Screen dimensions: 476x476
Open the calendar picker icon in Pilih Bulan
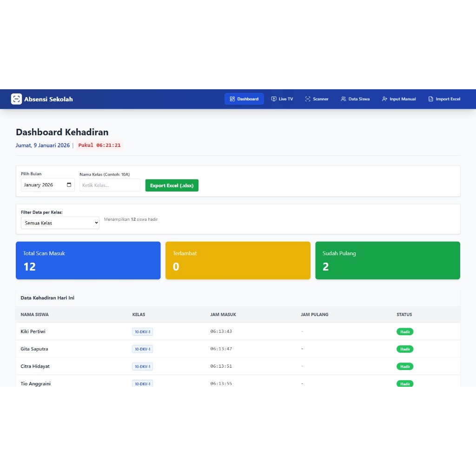(69, 185)
